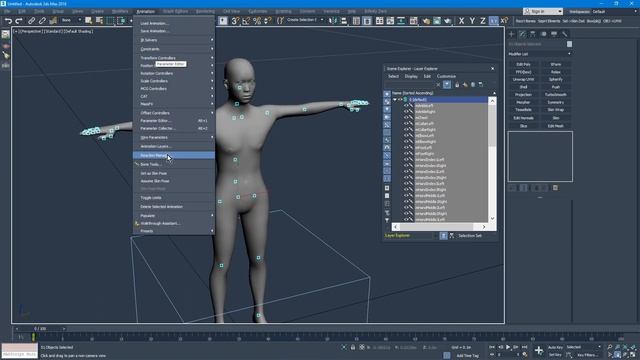Viewport: 640px width, 360px height.
Task: Open the Utilities command panel tab
Action: click(x=565, y=34)
